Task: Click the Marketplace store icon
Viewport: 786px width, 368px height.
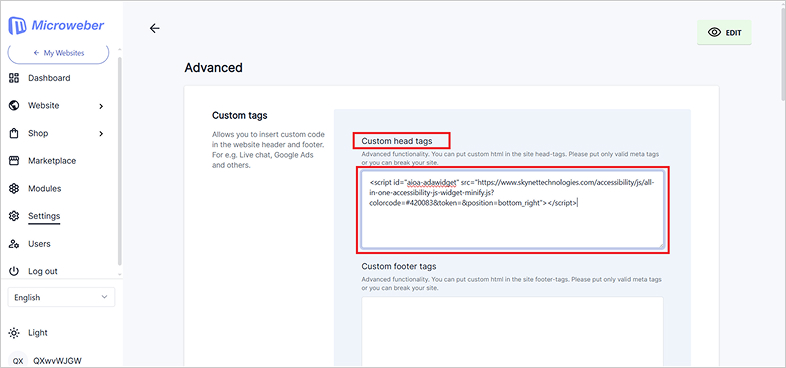Action: [14, 161]
